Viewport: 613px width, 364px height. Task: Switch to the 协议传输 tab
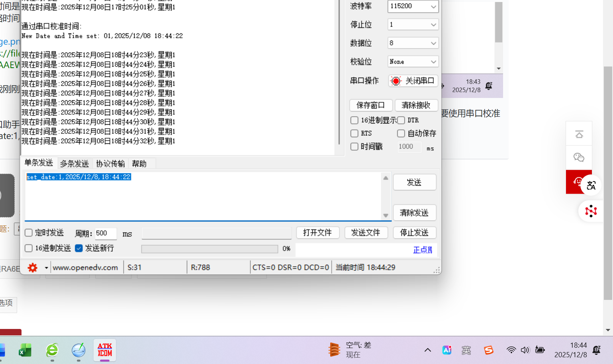pos(110,164)
